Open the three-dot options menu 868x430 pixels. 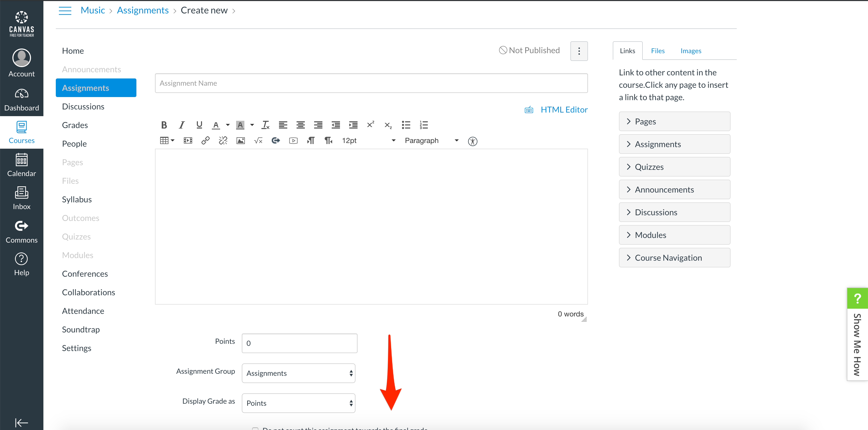[579, 51]
